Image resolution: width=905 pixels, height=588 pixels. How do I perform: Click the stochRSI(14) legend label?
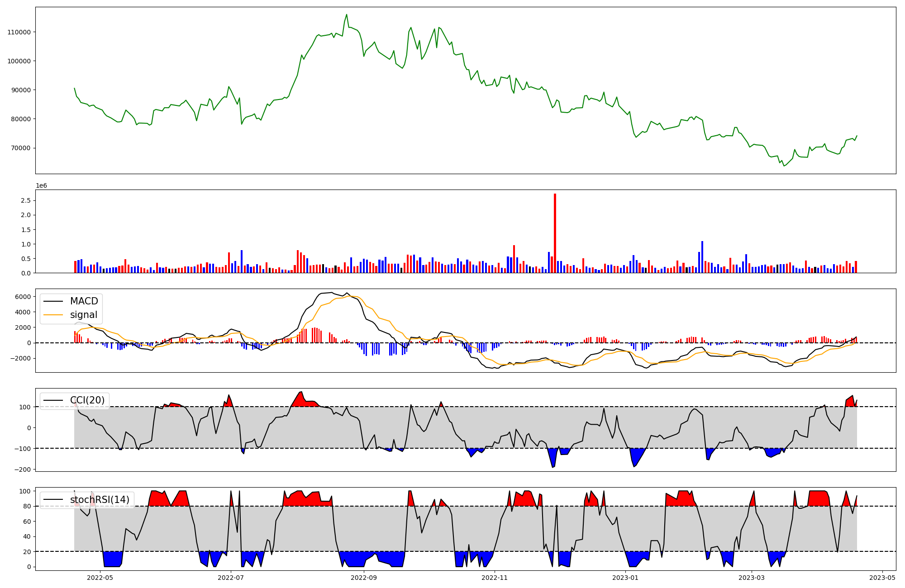(x=100, y=500)
